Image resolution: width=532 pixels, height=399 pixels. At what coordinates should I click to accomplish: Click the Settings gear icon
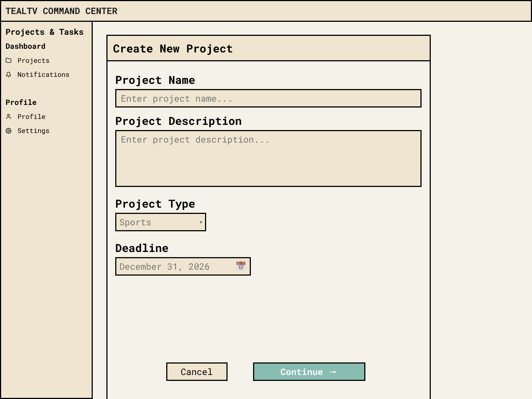[x=8, y=131]
